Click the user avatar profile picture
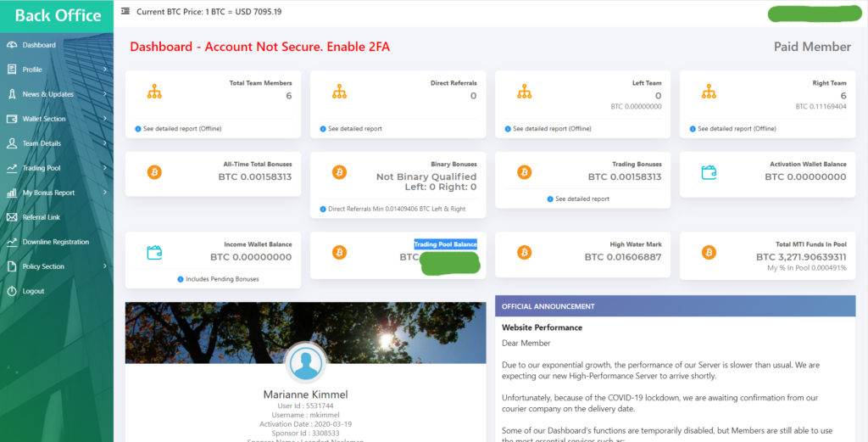The width and height of the screenshot is (868, 442). pos(305,363)
